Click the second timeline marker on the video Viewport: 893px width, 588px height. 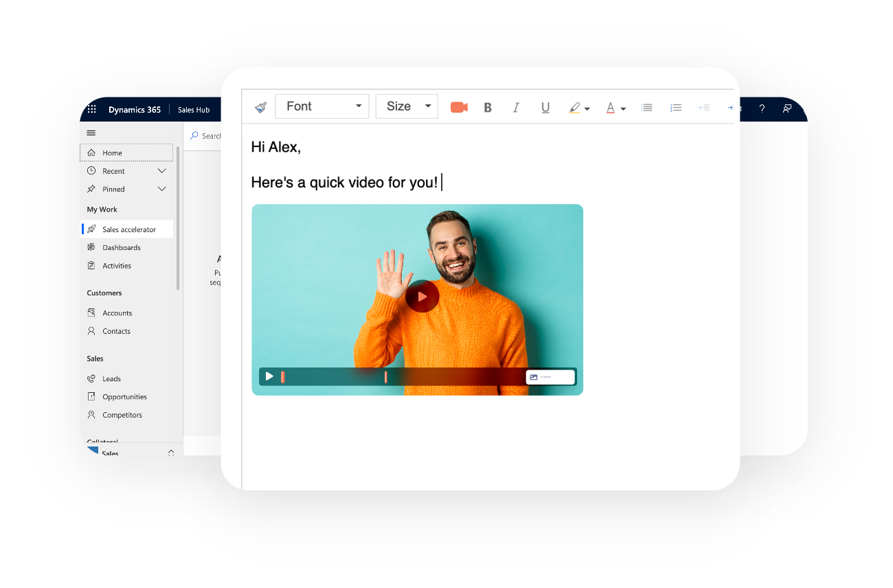pyautogui.click(x=385, y=376)
